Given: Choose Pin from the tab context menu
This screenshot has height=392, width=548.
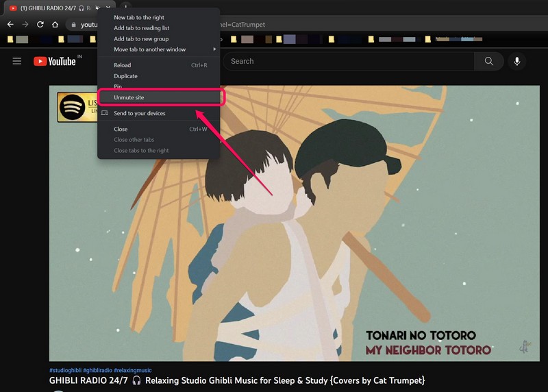Looking at the screenshot, I should point(118,87).
